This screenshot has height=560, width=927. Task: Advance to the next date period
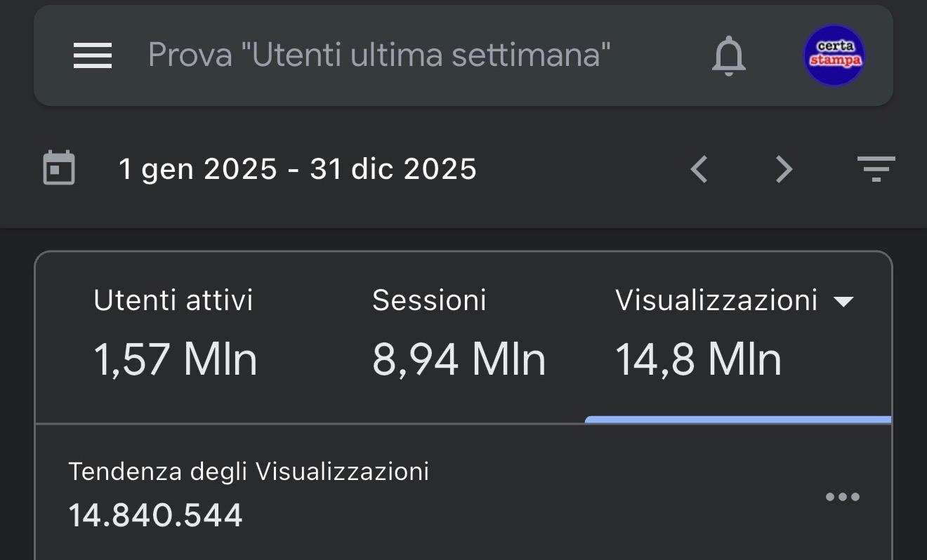(x=783, y=169)
